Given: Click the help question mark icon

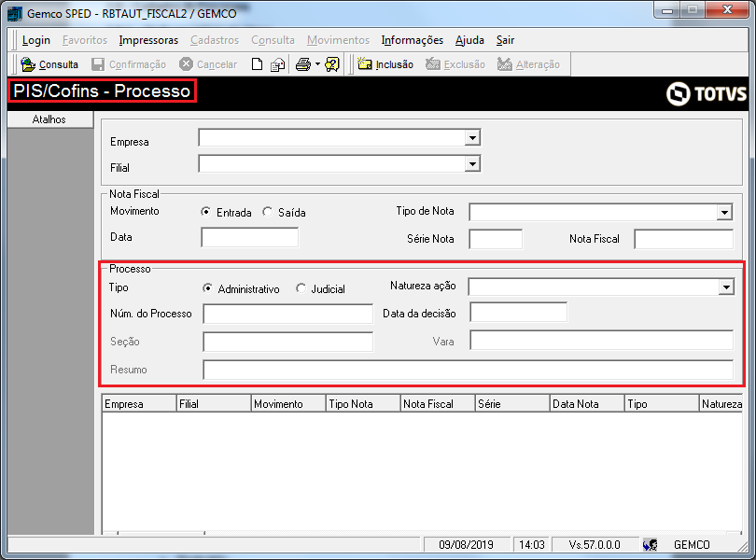Looking at the screenshot, I should click(x=332, y=64).
